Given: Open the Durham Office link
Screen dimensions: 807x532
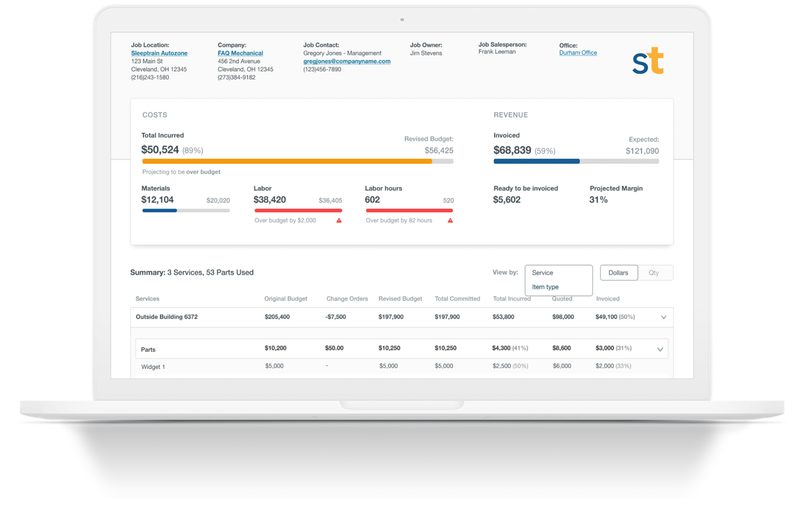Looking at the screenshot, I should [578, 52].
